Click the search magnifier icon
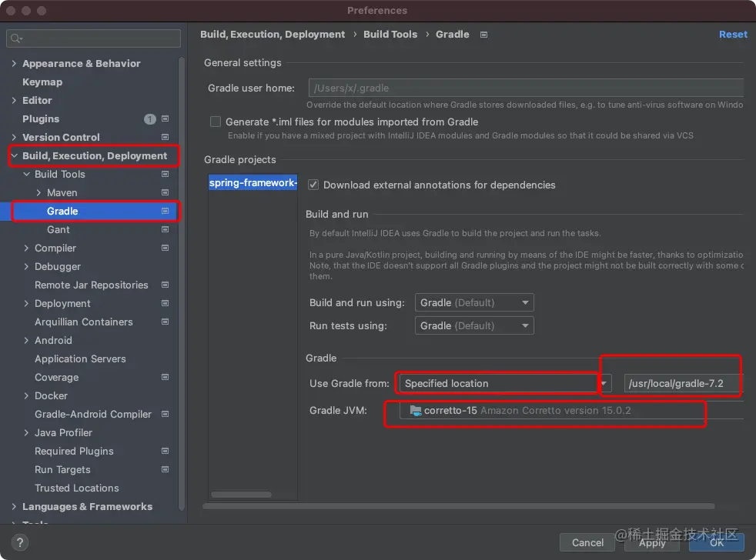 point(16,38)
